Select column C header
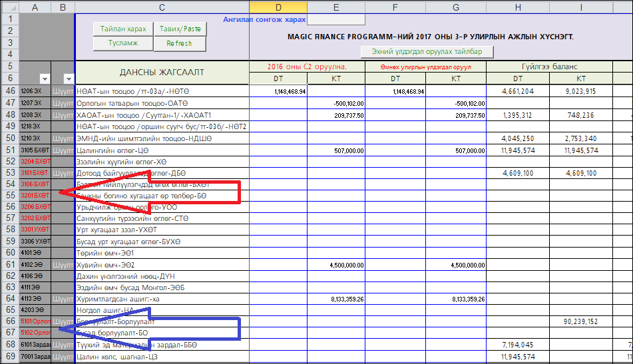Image resolution: width=633 pixels, height=364 pixels. [x=162, y=7]
